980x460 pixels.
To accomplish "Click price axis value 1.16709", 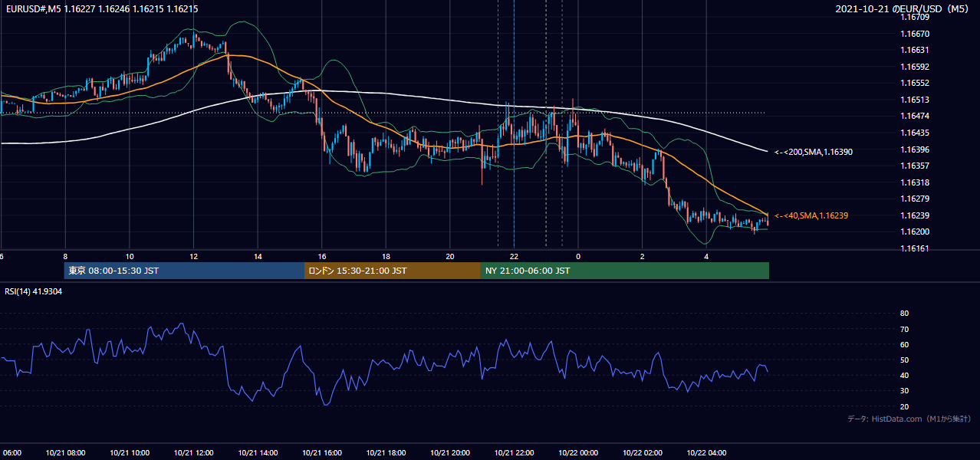I will pyautogui.click(x=916, y=17).
